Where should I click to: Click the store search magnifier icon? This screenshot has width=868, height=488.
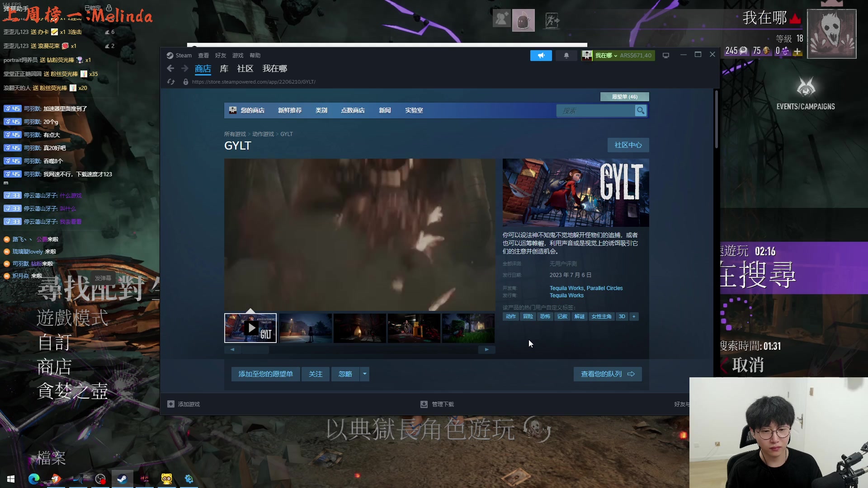[641, 111]
